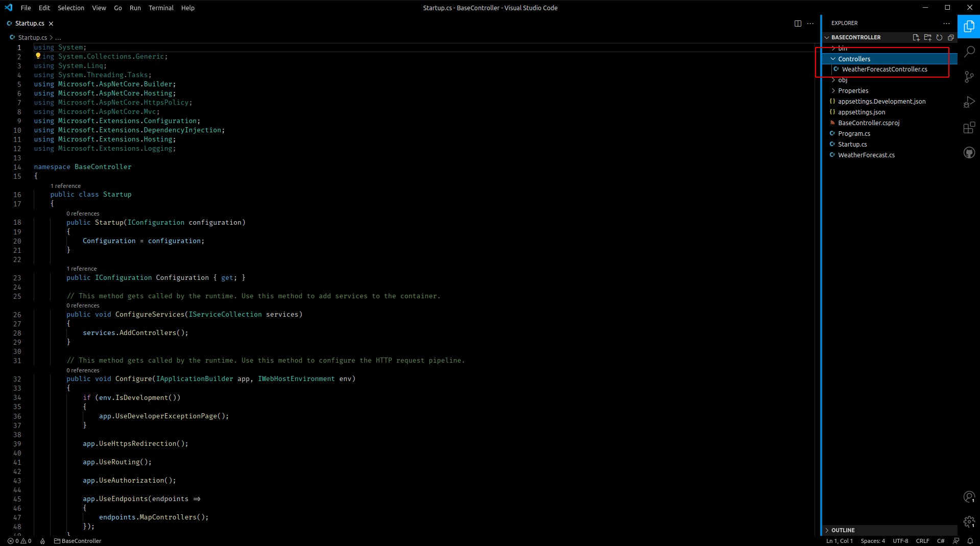Click the New Folder icon in Explorer

click(927, 37)
